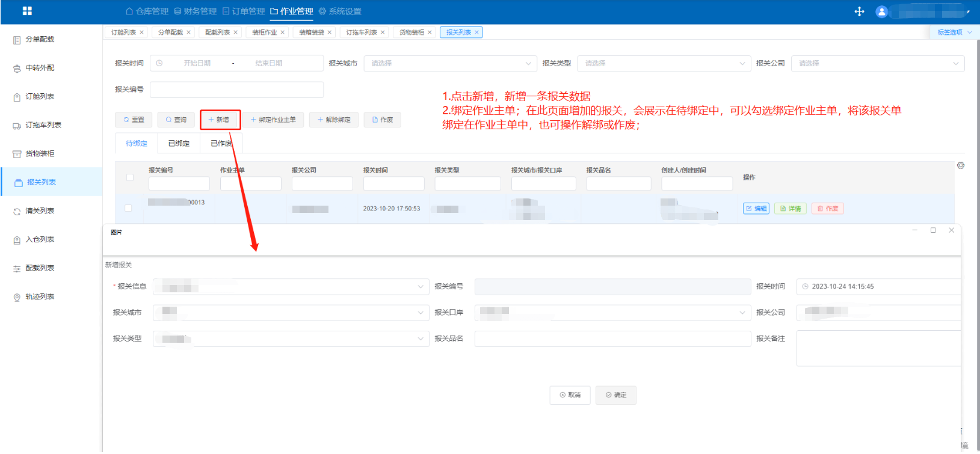This screenshot has height=454, width=980.
Task: Click red 作废 in the table row
Action: click(828, 209)
